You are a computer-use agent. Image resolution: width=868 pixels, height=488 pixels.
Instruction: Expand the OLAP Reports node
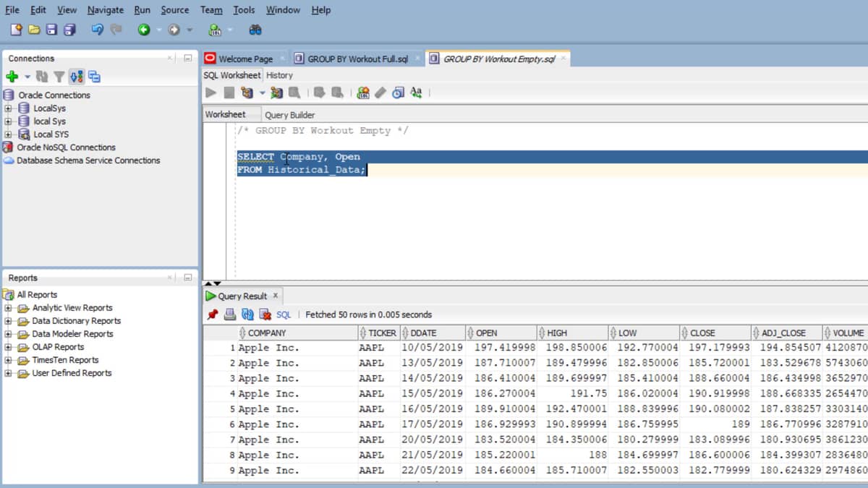click(8, 347)
